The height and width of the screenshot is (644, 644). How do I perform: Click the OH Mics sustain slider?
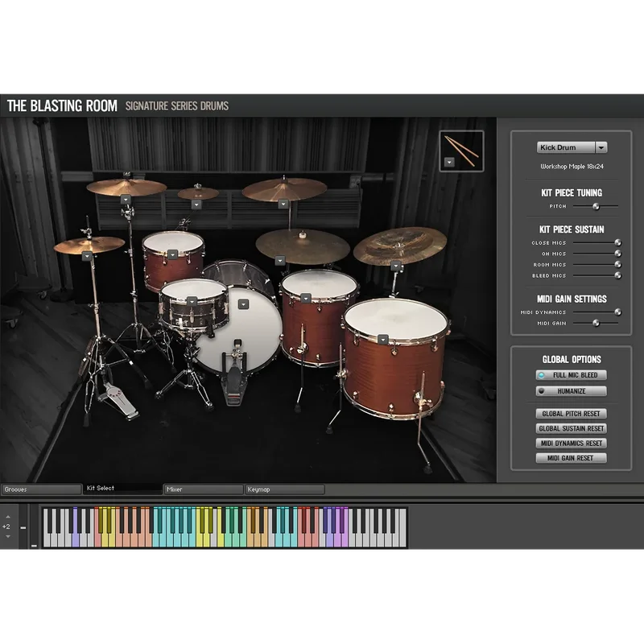tap(597, 254)
